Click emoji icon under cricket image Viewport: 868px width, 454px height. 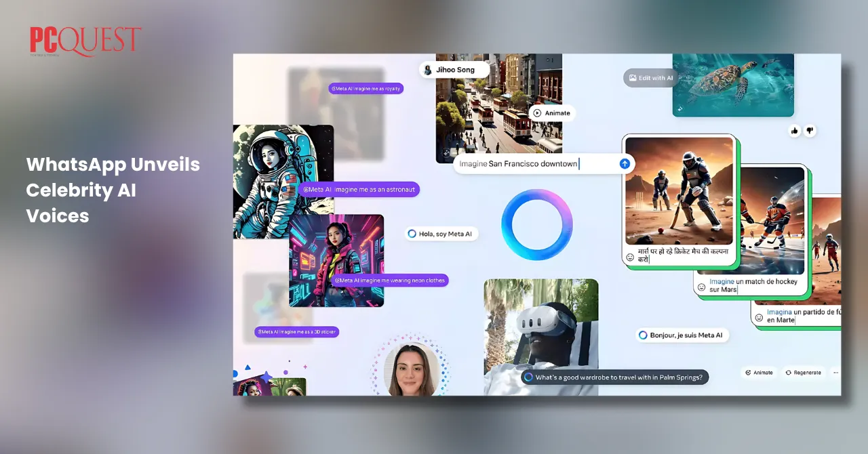[x=630, y=257]
